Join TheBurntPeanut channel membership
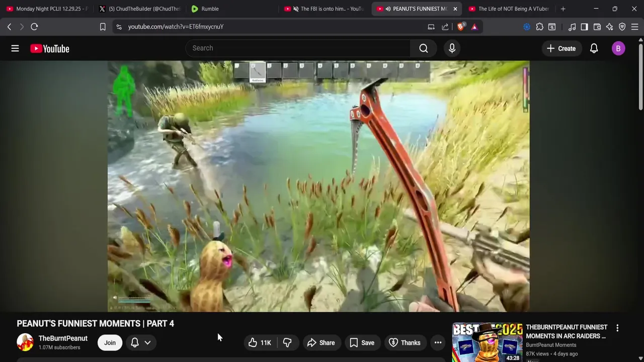This screenshot has width=644, height=362. pyautogui.click(x=110, y=342)
